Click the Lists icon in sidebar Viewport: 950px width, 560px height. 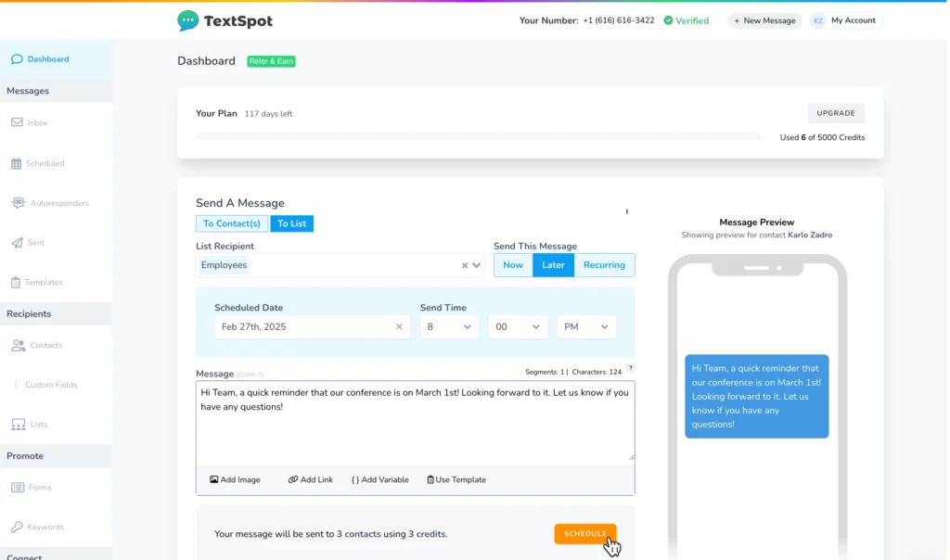tap(19, 425)
